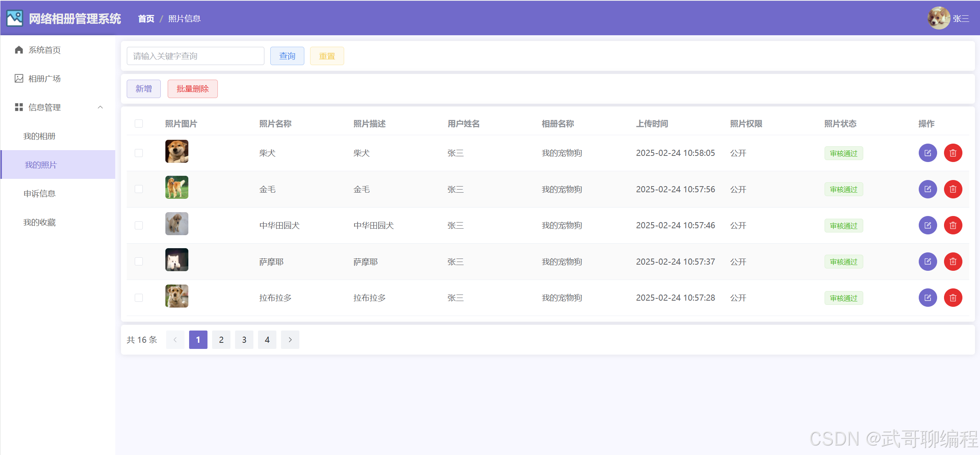The height and width of the screenshot is (455, 980).
Task: Go to next page arrow
Action: click(x=290, y=340)
